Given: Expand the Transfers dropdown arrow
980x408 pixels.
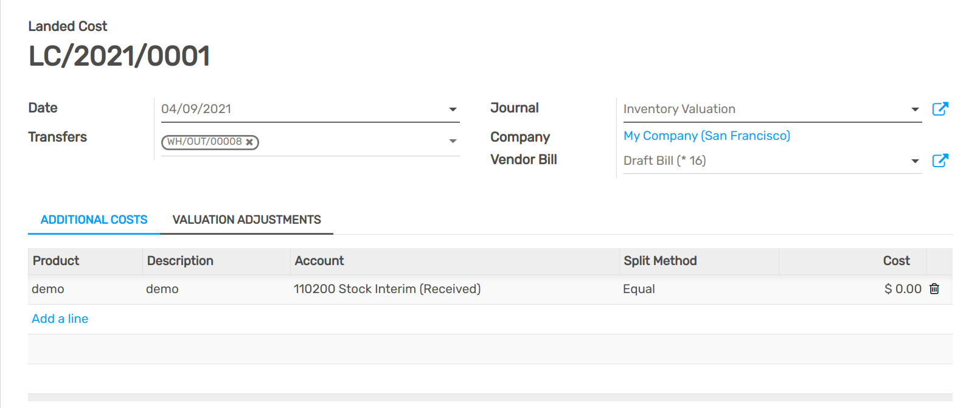Looking at the screenshot, I should (x=453, y=141).
